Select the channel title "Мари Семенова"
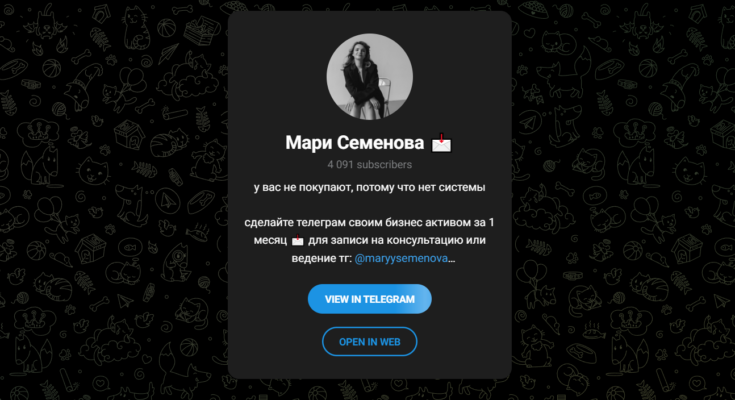 click(x=355, y=143)
